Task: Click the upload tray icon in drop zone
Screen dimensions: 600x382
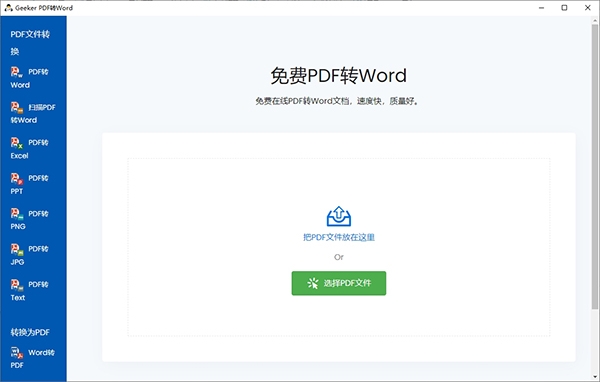Action: (x=339, y=216)
